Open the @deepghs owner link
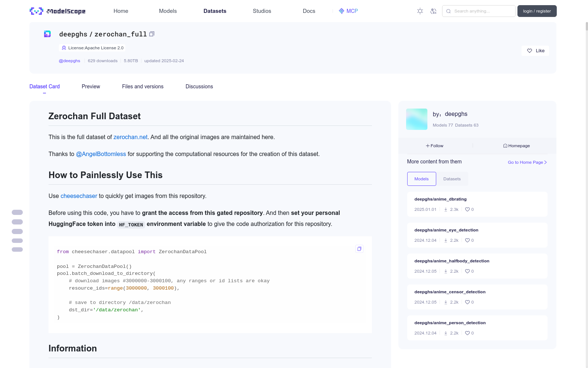This screenshot has height=368, width=588. [69, 61]
